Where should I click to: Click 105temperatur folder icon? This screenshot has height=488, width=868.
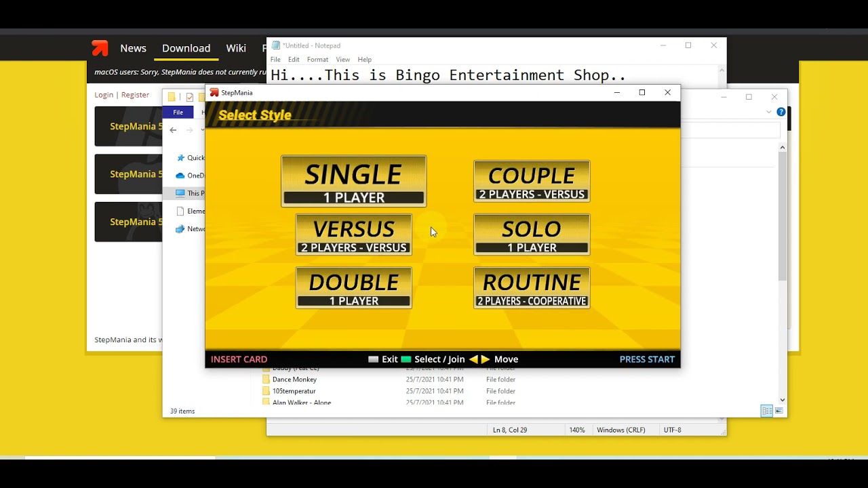(267, 391)
